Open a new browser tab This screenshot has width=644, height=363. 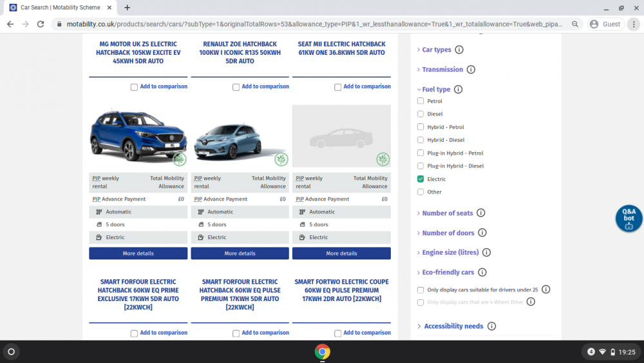(128, 7)
